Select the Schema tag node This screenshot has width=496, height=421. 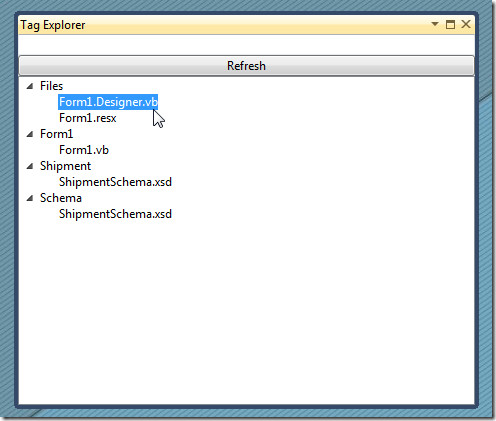pyautogui.click(x=61, y=198)
